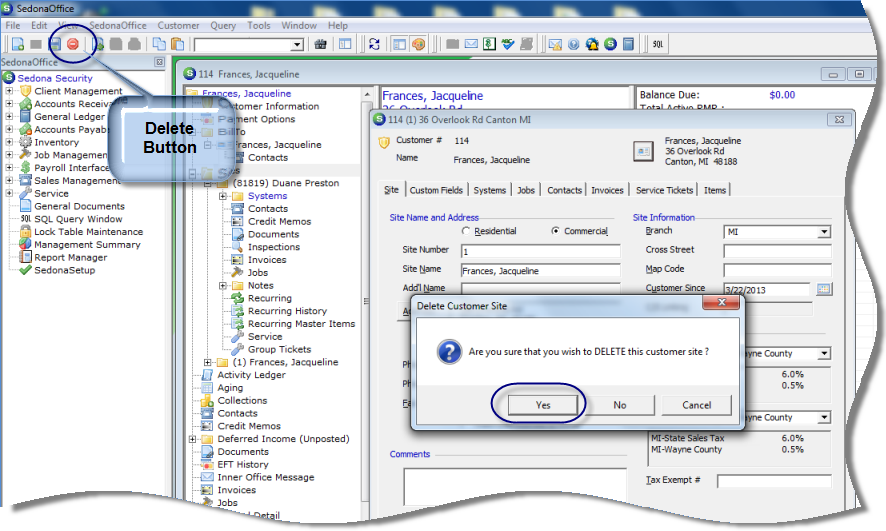Open the Branch dropdown

click(x=824, y=232)
